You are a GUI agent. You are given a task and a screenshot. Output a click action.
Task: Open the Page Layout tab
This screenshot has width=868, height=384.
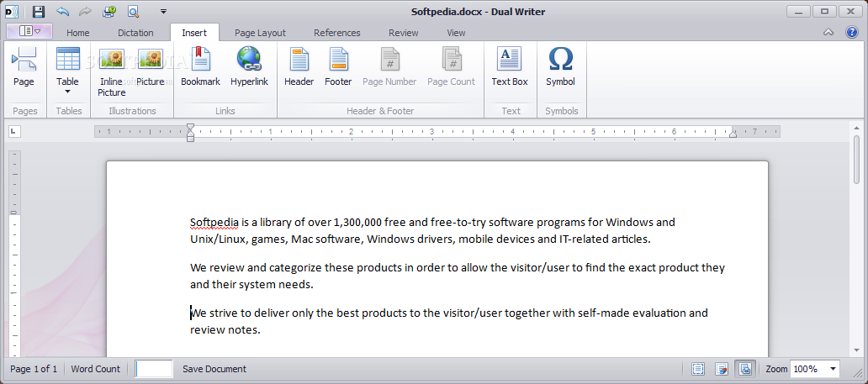click(260, 33)
